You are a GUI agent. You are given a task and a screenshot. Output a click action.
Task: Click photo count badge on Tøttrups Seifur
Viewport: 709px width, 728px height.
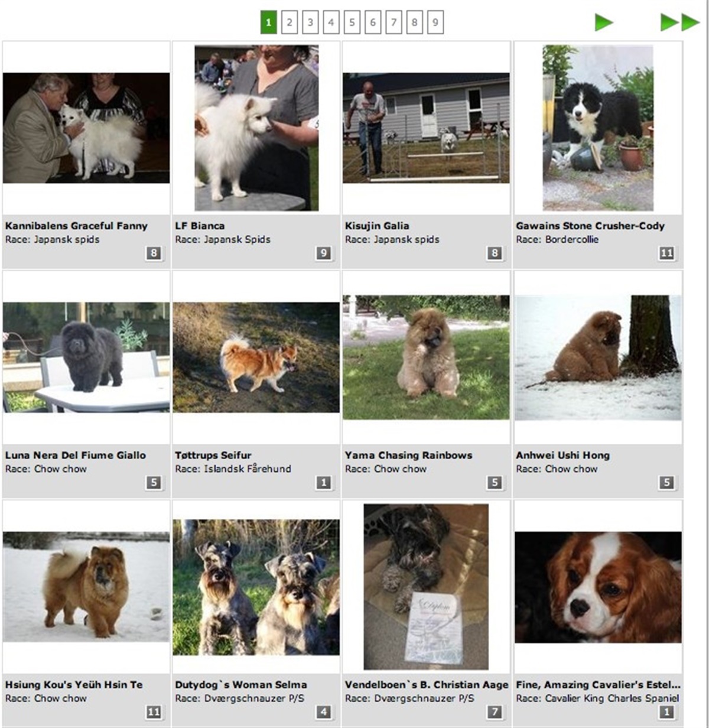tap(323, 482)
